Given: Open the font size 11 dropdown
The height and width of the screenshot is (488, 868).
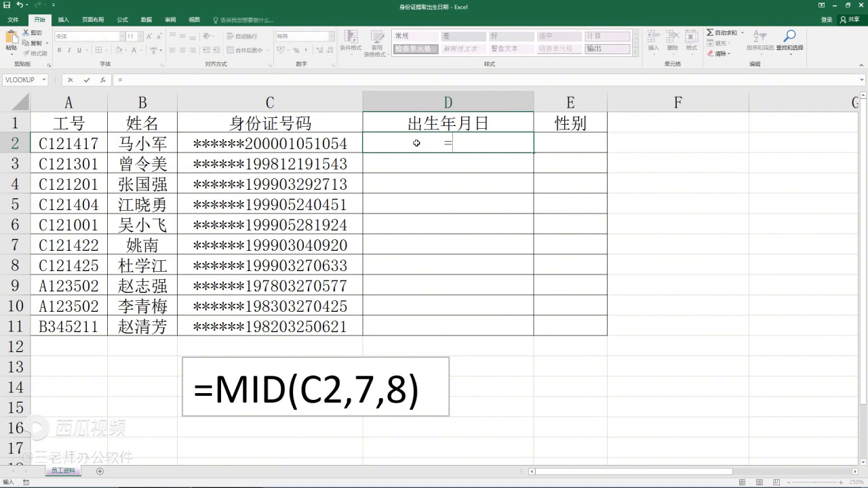Looking at the screenshot, I should coord(140,36).
